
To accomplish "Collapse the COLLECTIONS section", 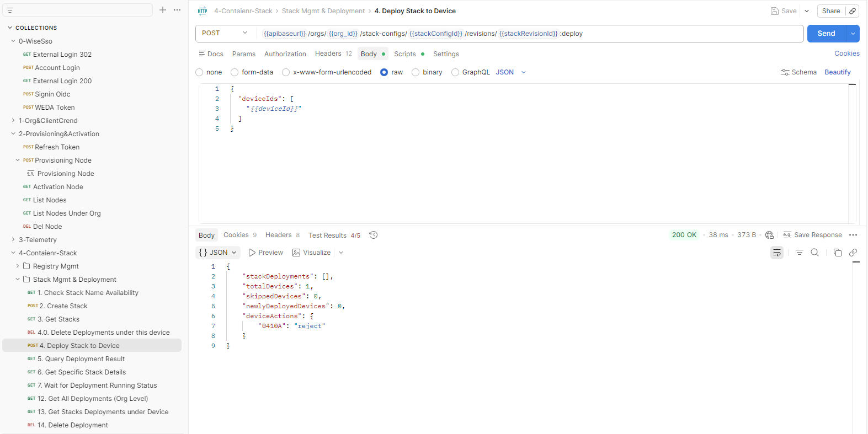I will [x=10, y=28].
